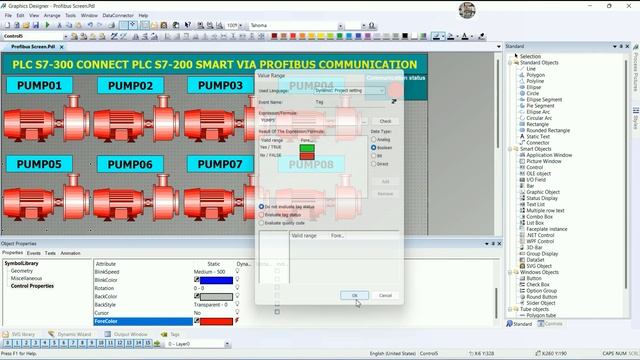
Task: Open the 0 - Layer0 dropdown
Action: coord(227,344)
